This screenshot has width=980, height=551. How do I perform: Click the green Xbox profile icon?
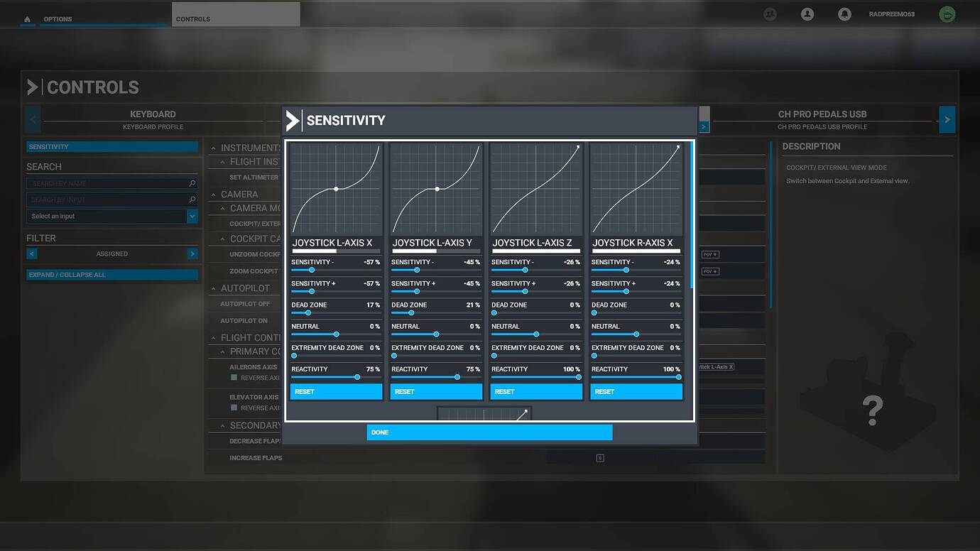(x=947, y=13)
